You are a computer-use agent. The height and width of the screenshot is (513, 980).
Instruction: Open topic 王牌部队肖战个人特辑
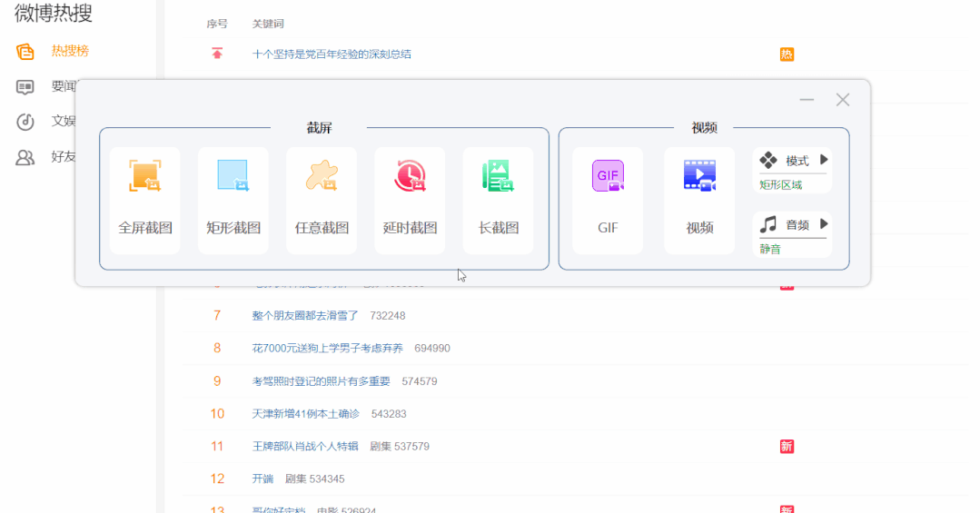point(305,446)
